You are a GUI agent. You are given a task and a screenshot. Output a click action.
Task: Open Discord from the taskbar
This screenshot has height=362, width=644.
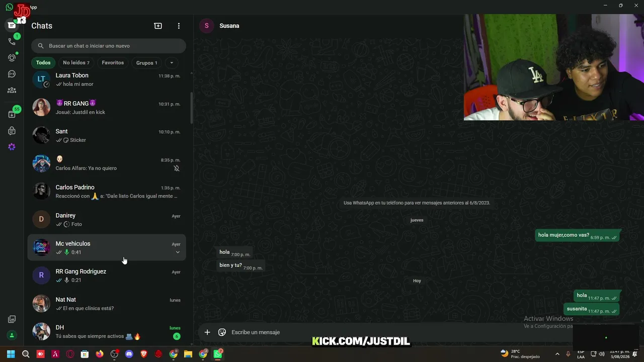tap(129, 354)
